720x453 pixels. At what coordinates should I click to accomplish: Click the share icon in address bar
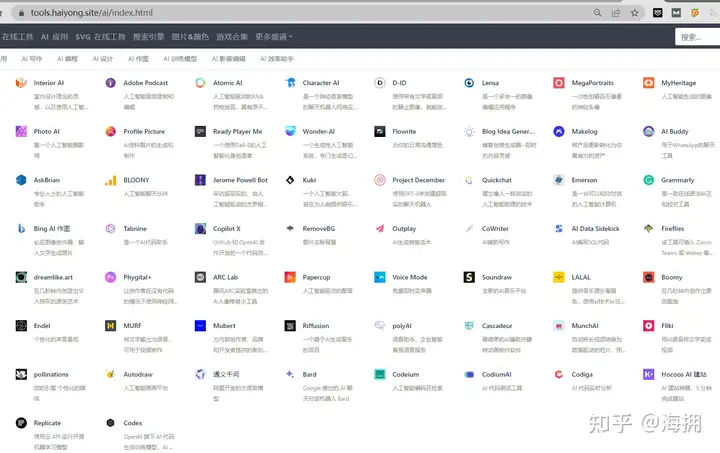[616, 13]
